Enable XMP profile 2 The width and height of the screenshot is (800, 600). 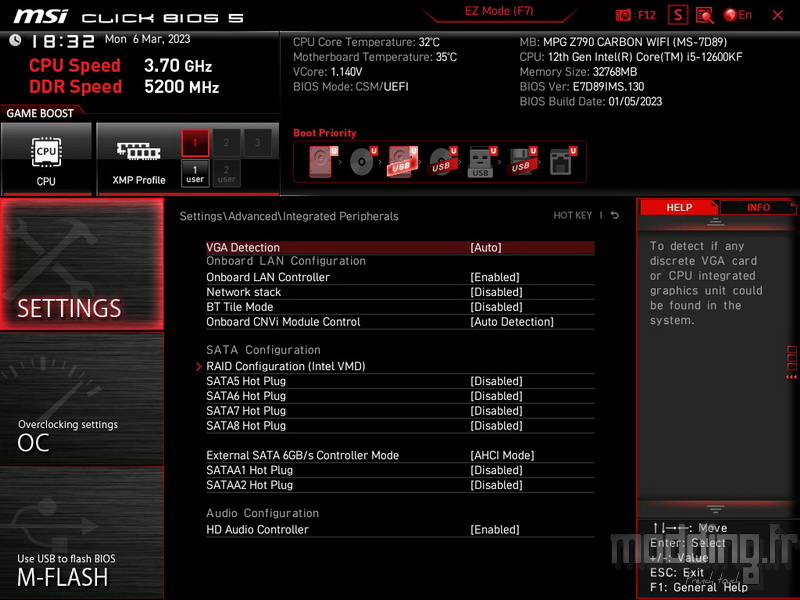(x=226, y=142)
